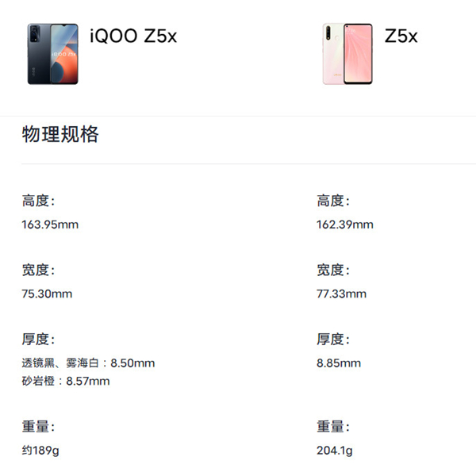Click the 物理规格 section heading

pyautogui.click(x=60, y=134)
